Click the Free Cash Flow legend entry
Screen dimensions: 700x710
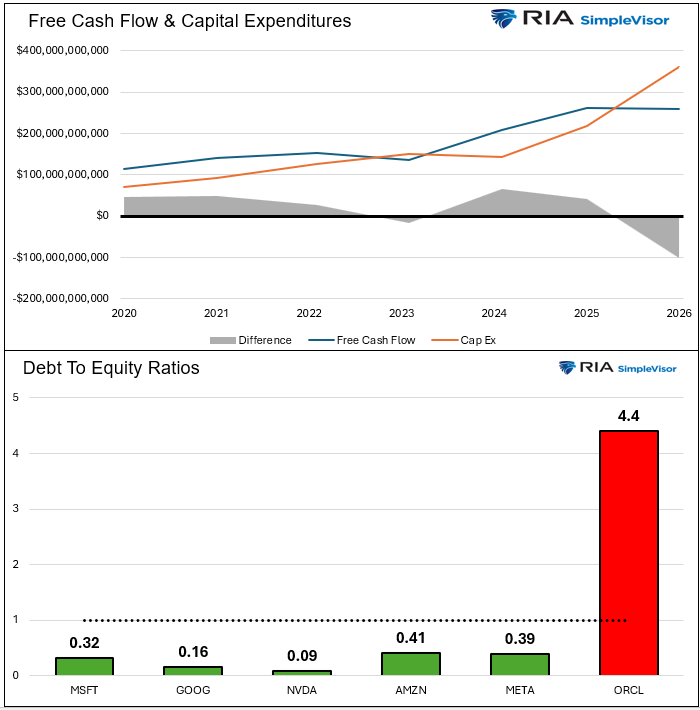click(x=375, y=340)
